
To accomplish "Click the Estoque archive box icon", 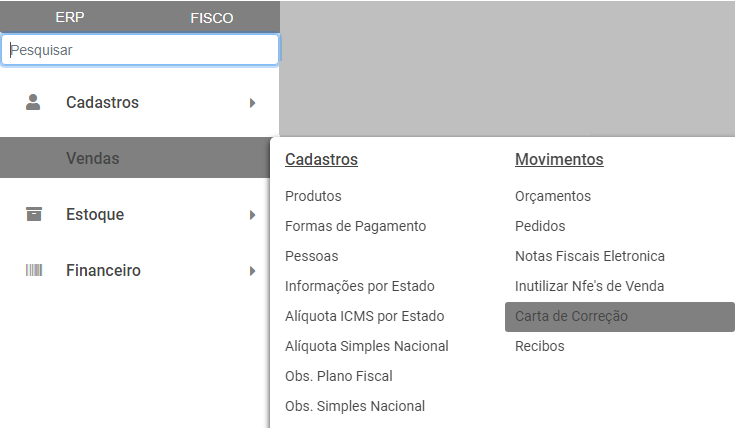I will pyautogui.click(x=34, y=214).
